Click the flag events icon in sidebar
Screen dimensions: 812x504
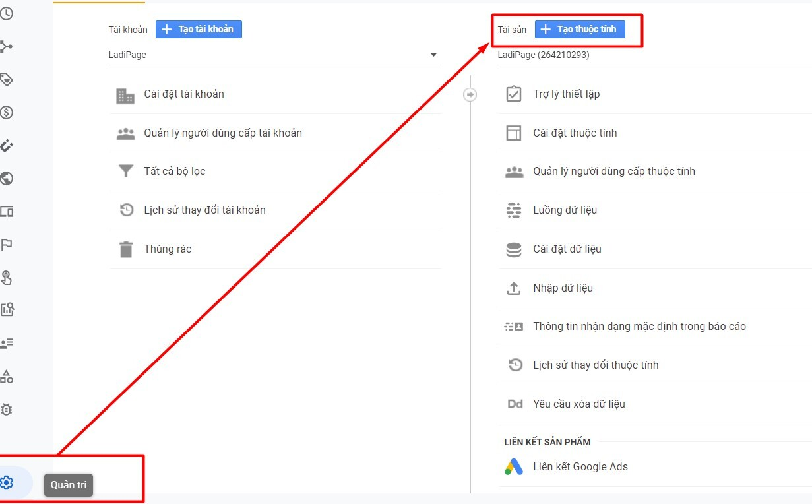pos(7,245)
